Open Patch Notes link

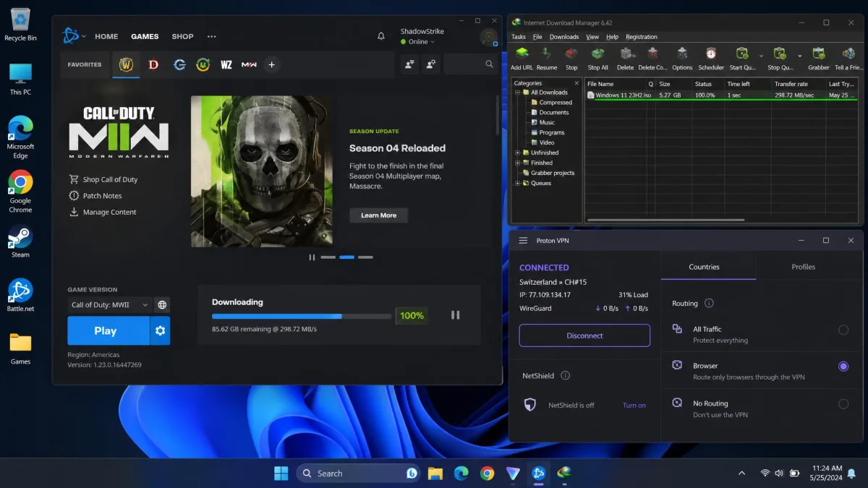95,196
